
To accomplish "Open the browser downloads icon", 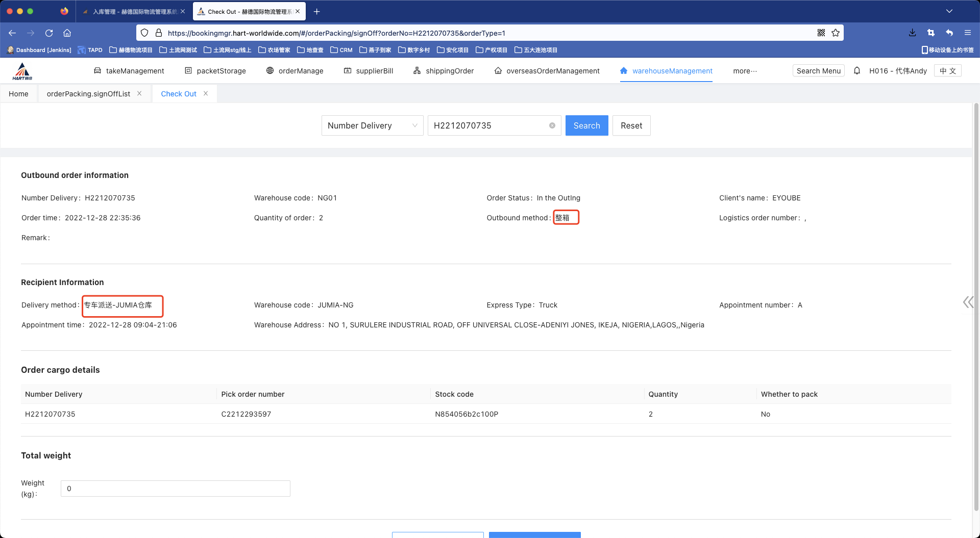I will pyautogui.click(x=912, y=33).
